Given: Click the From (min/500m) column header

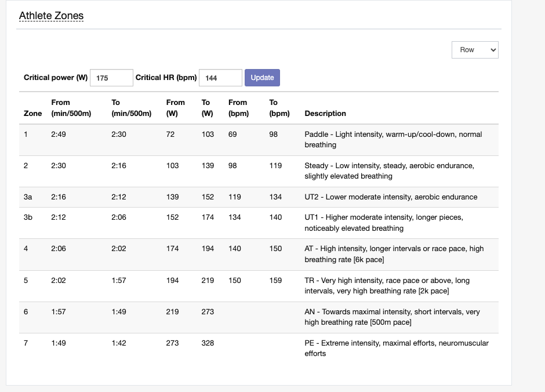Looking at the screenshot, I should point(71,108).
